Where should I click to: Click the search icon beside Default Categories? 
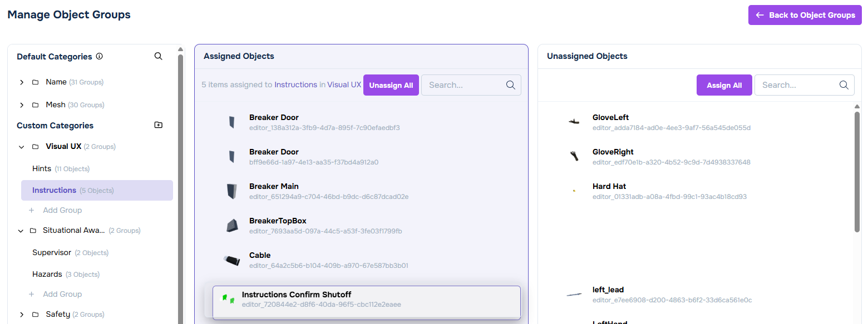[x=159, y=56]
